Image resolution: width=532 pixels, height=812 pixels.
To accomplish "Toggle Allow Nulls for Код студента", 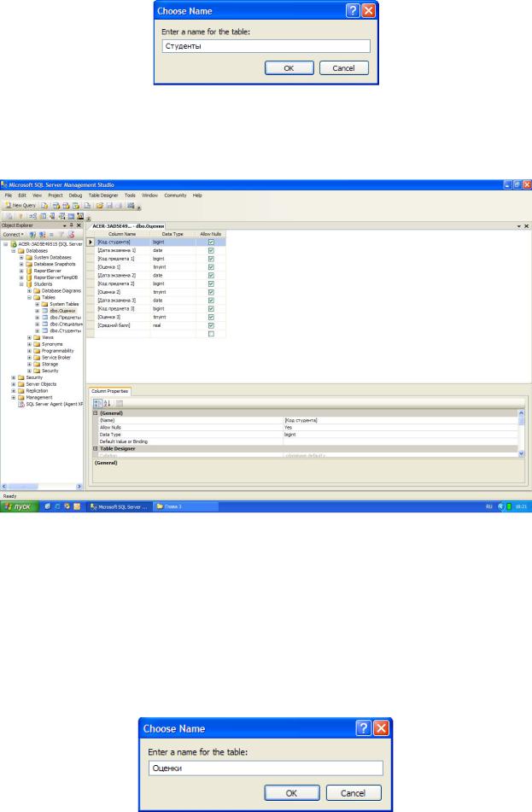I will pos(211,242).
